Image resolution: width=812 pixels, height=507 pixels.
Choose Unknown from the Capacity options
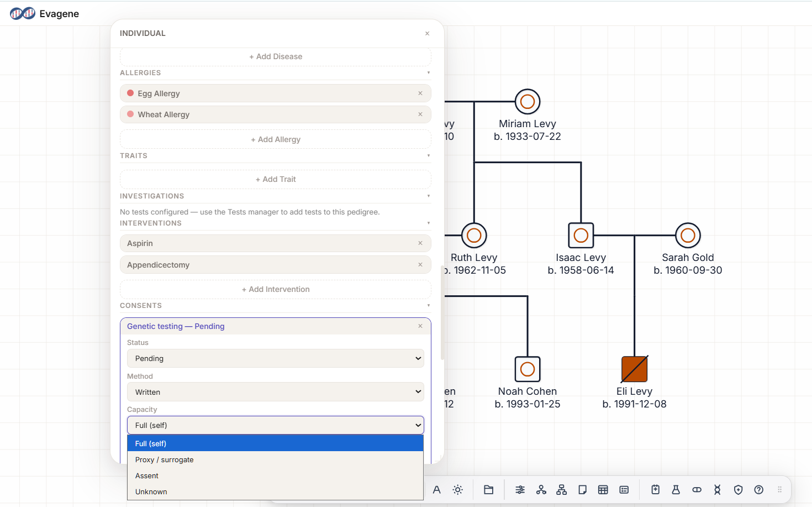tap(151, 492)
